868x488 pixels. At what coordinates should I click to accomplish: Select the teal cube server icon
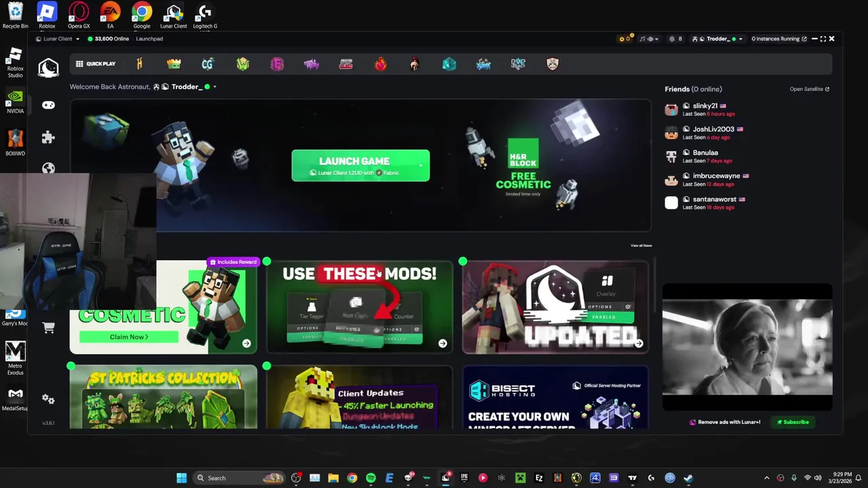[x=449, y=64]
